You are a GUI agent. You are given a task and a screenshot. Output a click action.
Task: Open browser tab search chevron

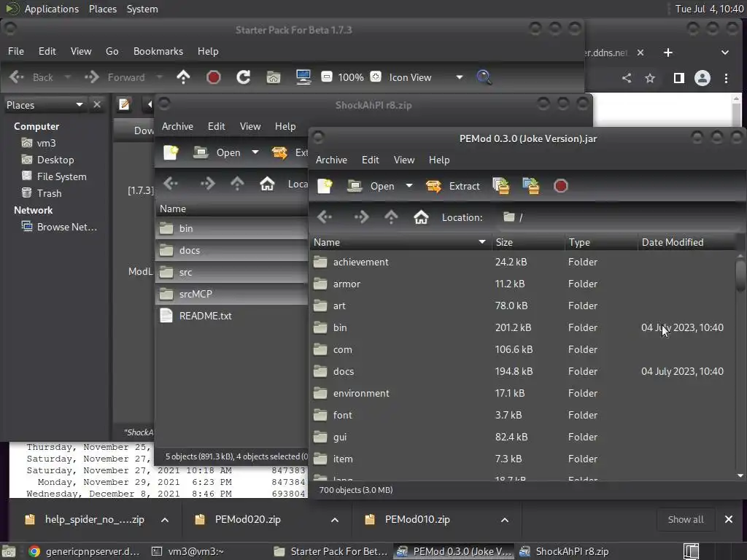click(725, 52)
